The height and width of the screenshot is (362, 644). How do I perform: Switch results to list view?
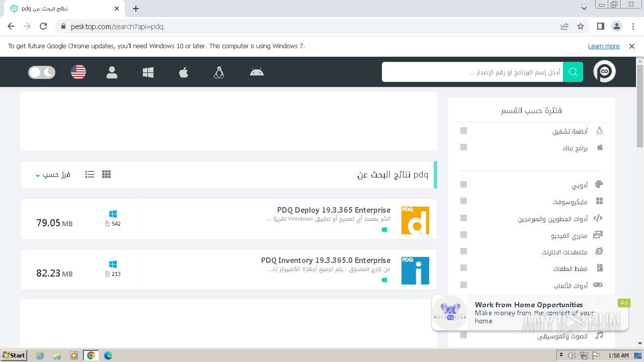(x=90, y=174)
